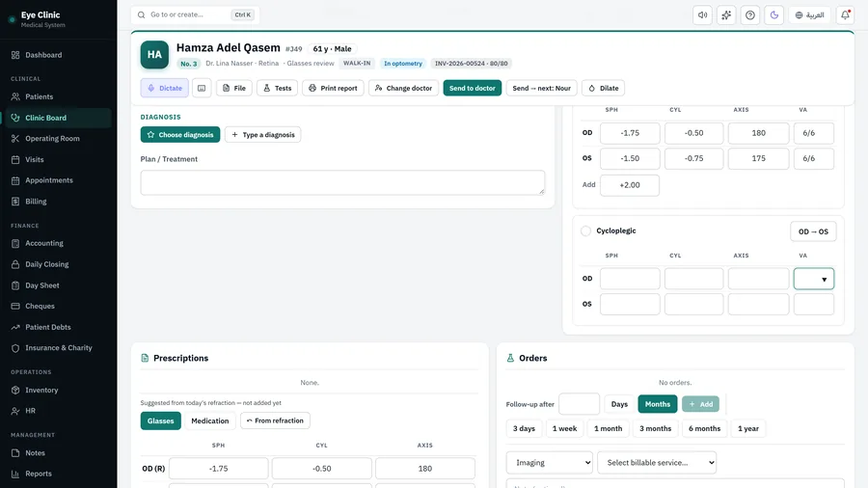This screenshot has height=488, width=868.
Task: Click OS AXIS 175 field
Action: pos(758,158)
